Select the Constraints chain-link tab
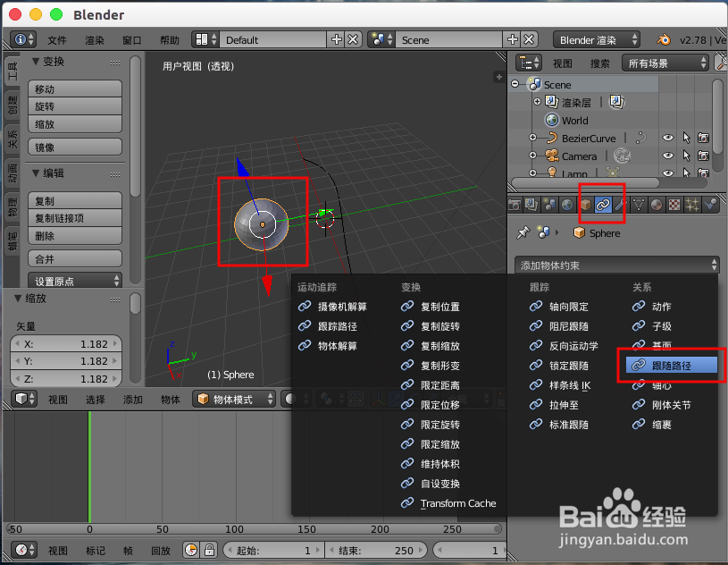This screenshot has height=565, width=728. (602, 205)
